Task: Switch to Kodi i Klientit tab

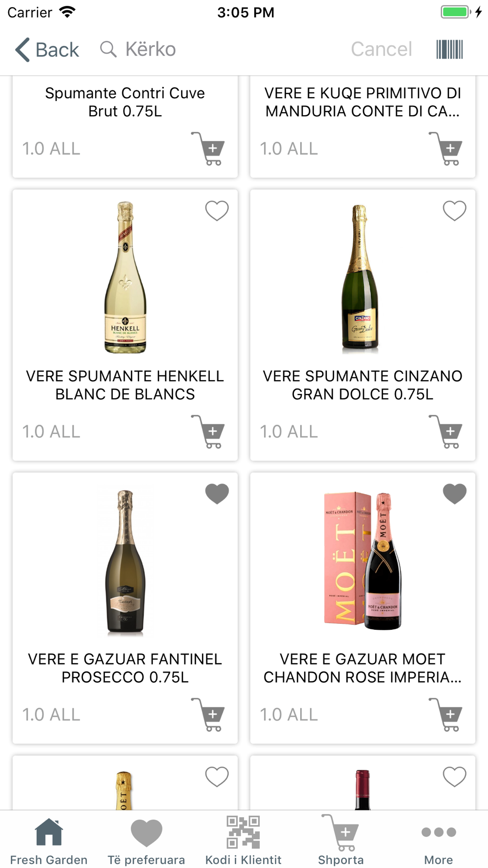Action: (x=244, y=841)
